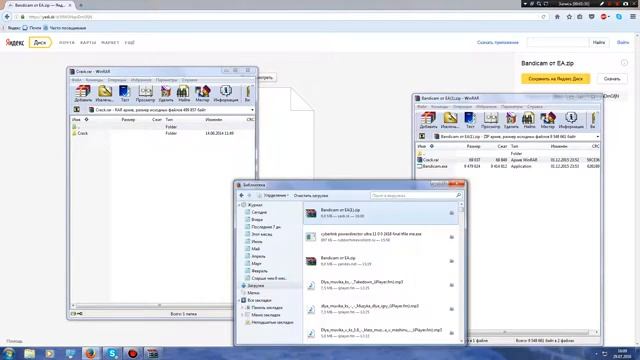Click Скачать приложение link
This screenshot has height=360, width=640.
click(x=498, y=42)
